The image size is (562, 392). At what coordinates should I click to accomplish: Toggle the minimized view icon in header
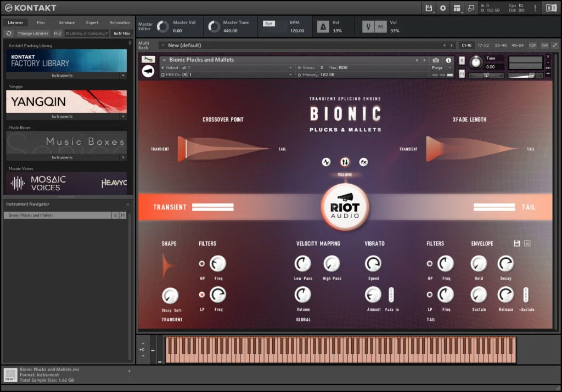coord(471,8)
